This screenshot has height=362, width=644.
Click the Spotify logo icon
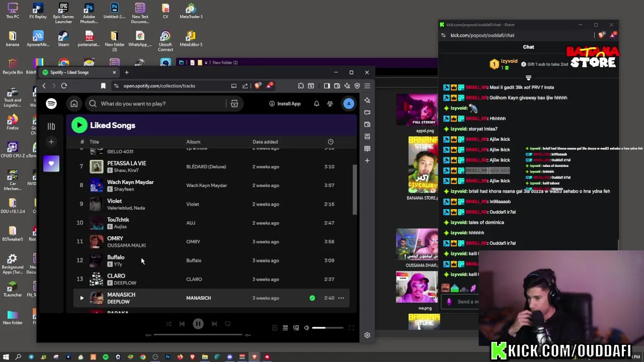(x=51, y=104)
